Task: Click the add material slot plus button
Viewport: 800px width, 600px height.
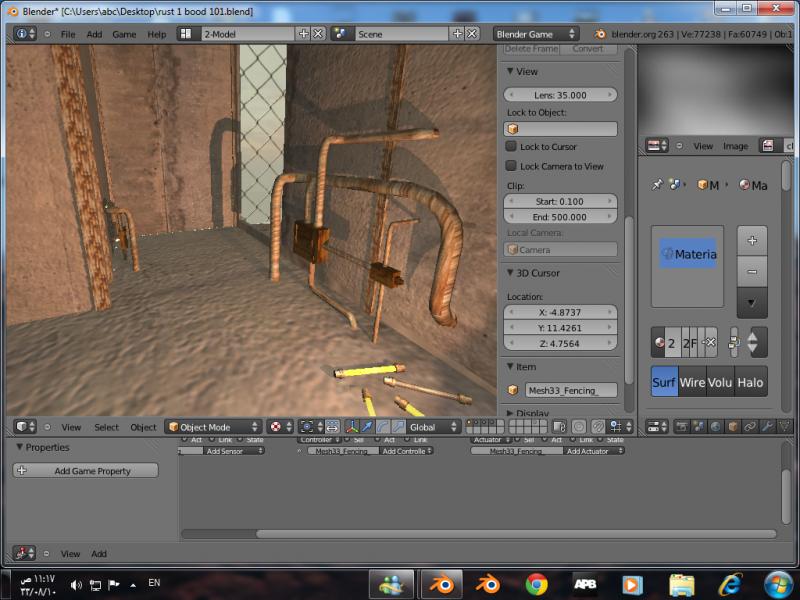Action: 752,241
